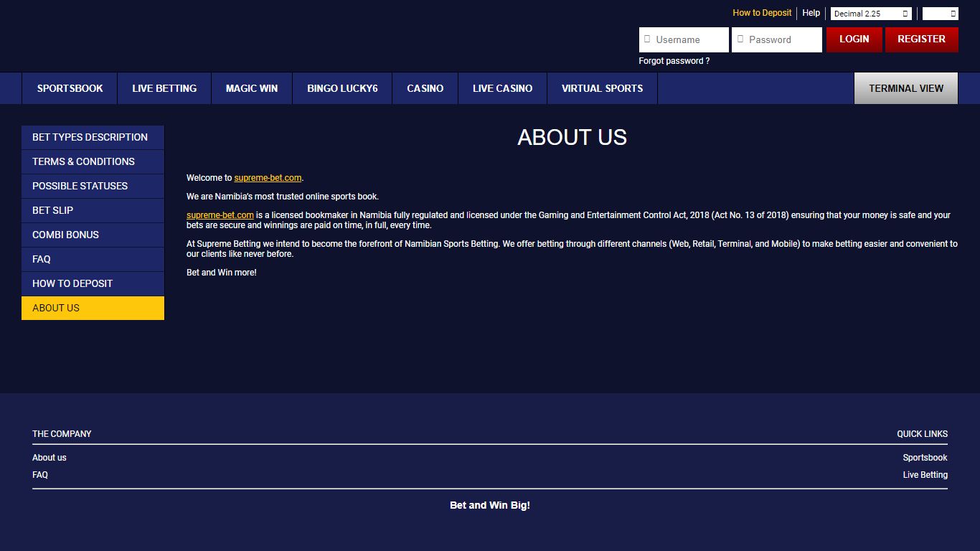Image resolution: width=980 pixels, height=551 pixels.
Task: Click the Bet and Win Big! text
Action: click(490, 505)
